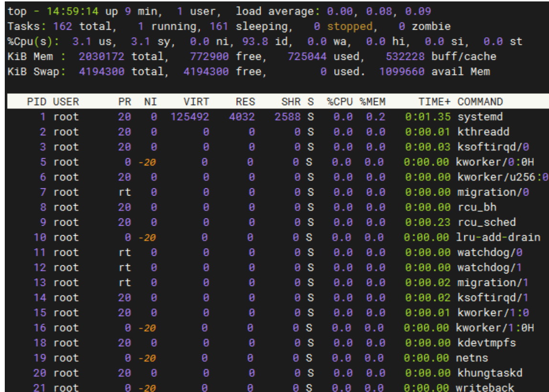Select KiB Swap total value 4194300
This screenshot has width=549, height=392.
[x=101, y=71]
